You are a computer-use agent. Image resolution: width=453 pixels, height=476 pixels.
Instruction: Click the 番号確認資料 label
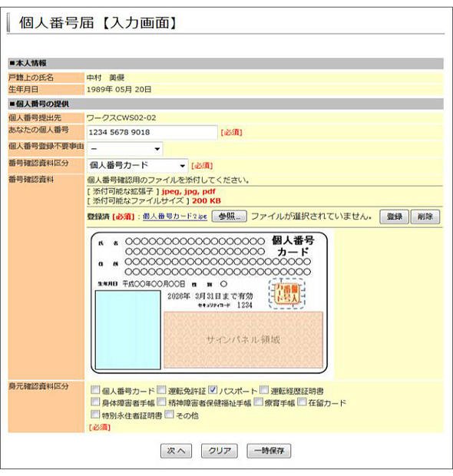click(x=31, y=180)
